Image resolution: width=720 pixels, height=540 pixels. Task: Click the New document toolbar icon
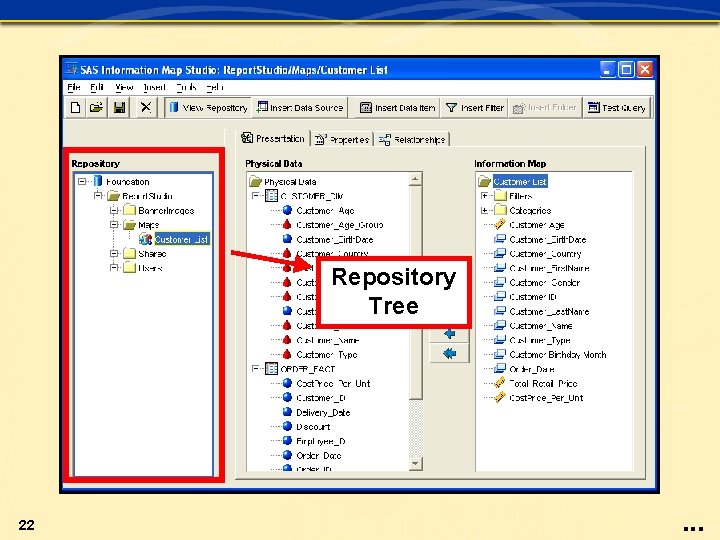pos(75,107)
